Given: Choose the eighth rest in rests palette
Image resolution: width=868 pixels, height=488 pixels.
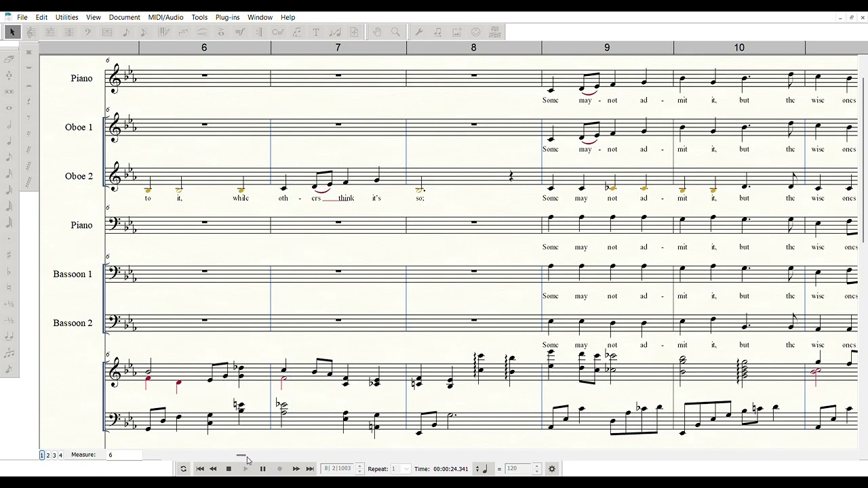Looking at the screenshot, I should [29, 116].
